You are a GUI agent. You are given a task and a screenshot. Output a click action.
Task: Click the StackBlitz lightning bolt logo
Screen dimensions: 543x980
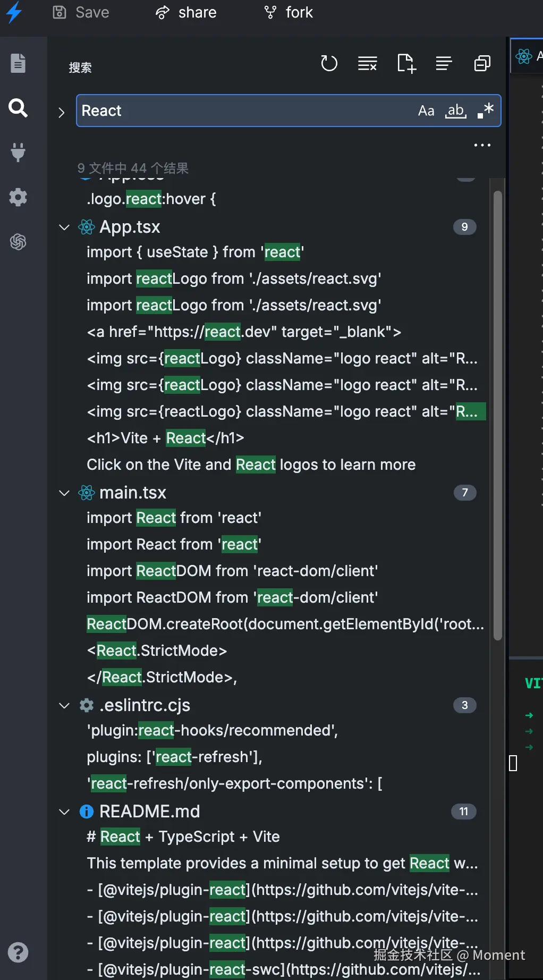[14, 12]
